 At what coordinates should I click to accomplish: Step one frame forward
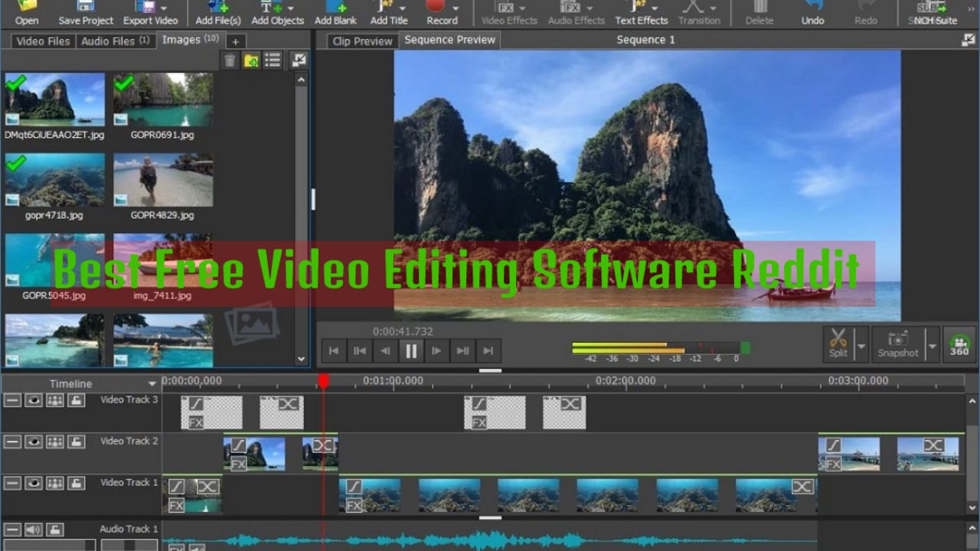coord(436,351)
